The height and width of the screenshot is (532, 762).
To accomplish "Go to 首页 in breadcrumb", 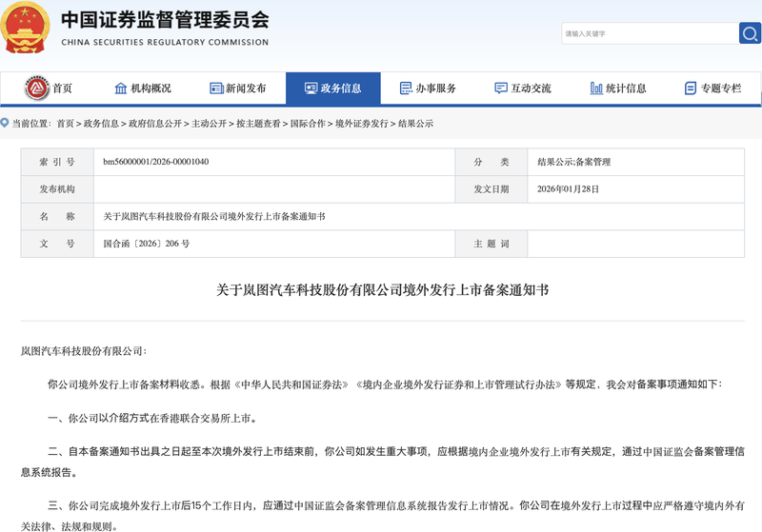I will [65, 124].
